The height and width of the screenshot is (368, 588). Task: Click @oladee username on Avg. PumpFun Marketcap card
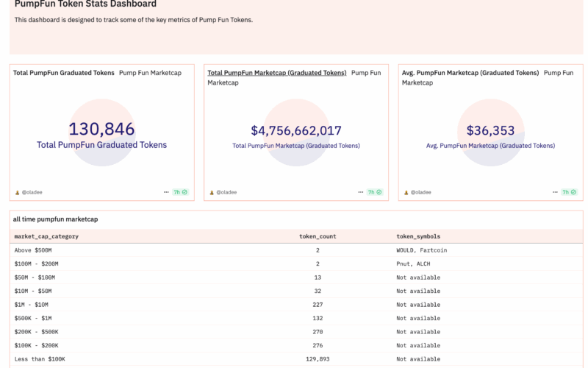point(420,192)
